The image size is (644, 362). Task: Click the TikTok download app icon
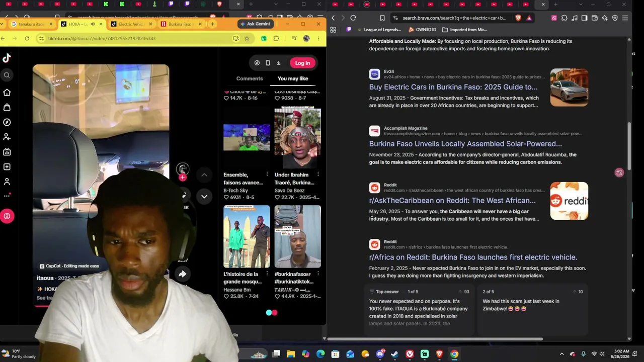click(278, 63)
